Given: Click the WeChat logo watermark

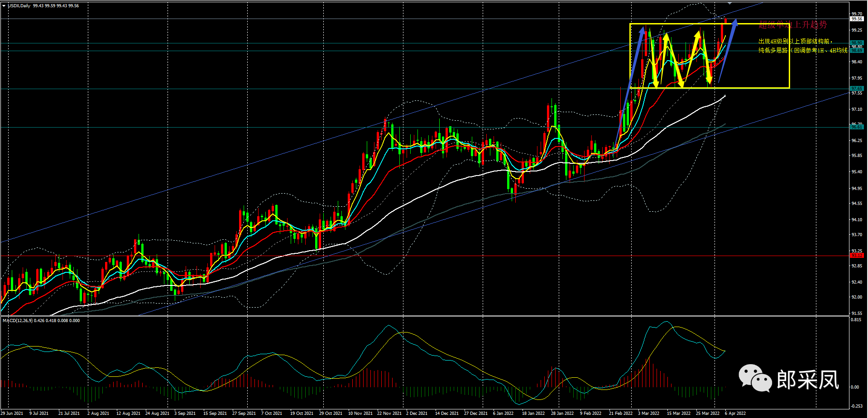Looking at the screenshot, I should [755, 378].
